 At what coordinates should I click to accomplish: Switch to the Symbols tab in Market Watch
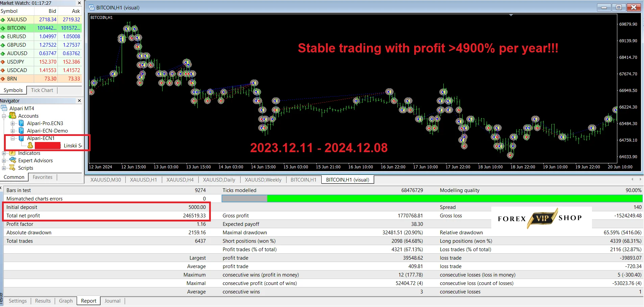[x=13, y=90]
